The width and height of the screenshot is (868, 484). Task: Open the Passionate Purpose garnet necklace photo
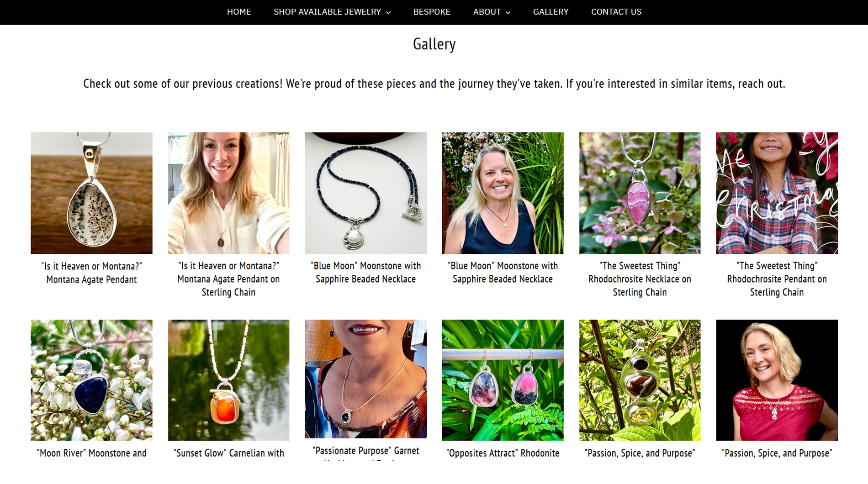coord(365,379)
